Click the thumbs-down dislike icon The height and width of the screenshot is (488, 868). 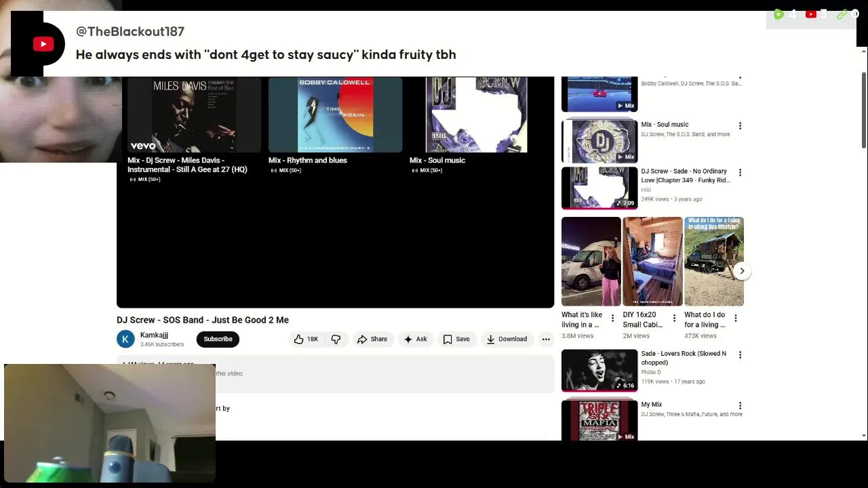click(x=336, y=339)
